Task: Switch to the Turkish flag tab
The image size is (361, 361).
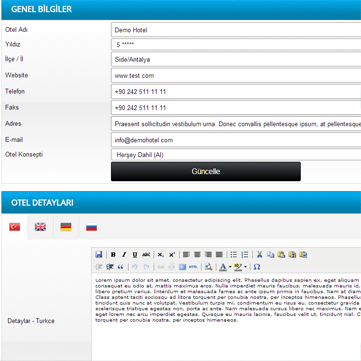Action: coord(15,227)
